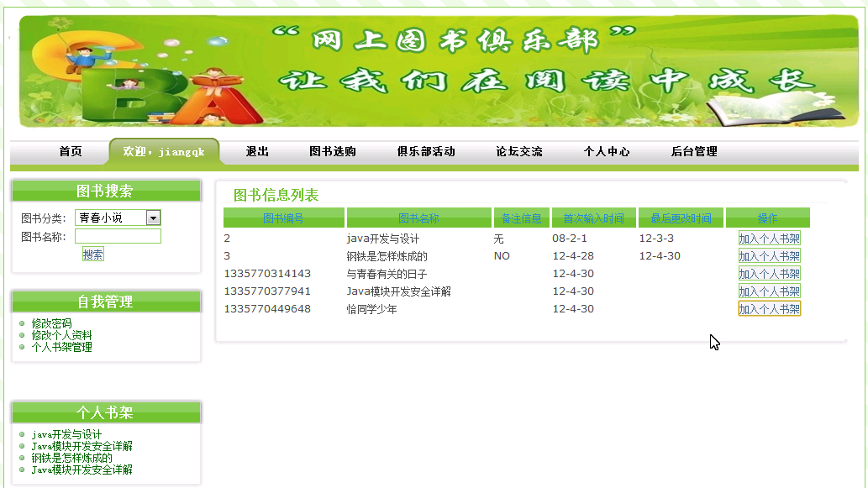Click the 自我管理 panel header
Viewport: 868px width, 488px height.
[106, 302]
